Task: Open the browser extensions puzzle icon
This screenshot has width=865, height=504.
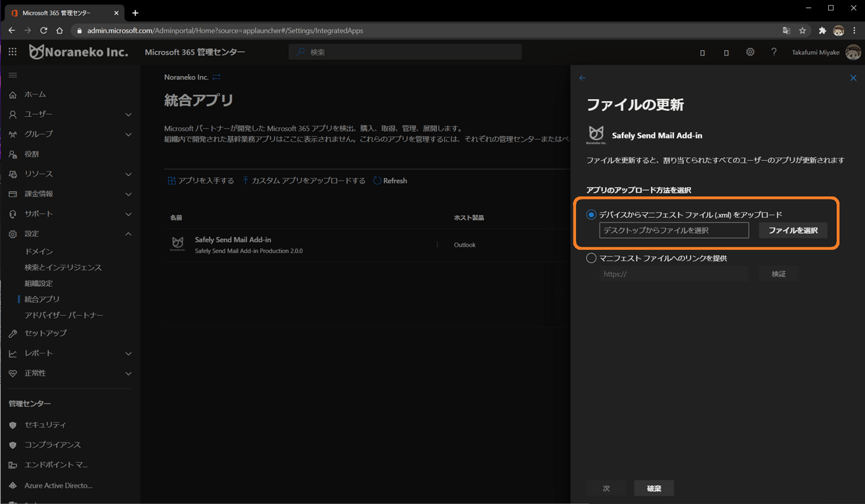Action: click(822, 31)
